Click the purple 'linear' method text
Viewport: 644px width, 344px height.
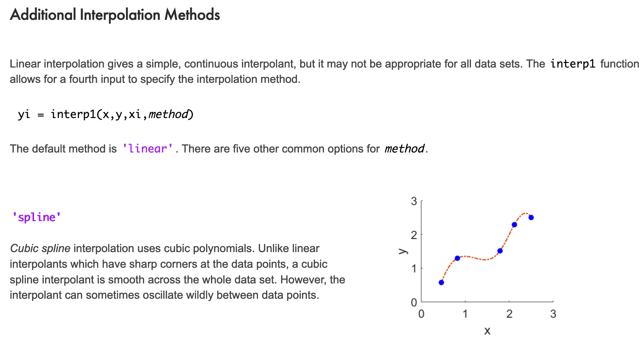[x=148, y=149]
